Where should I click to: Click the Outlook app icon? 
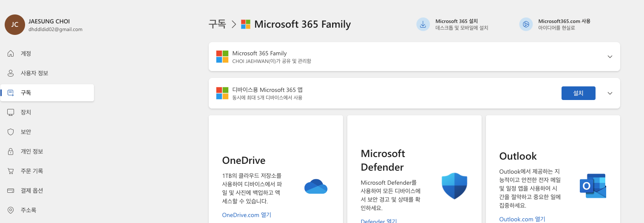[x=593, y=186]
